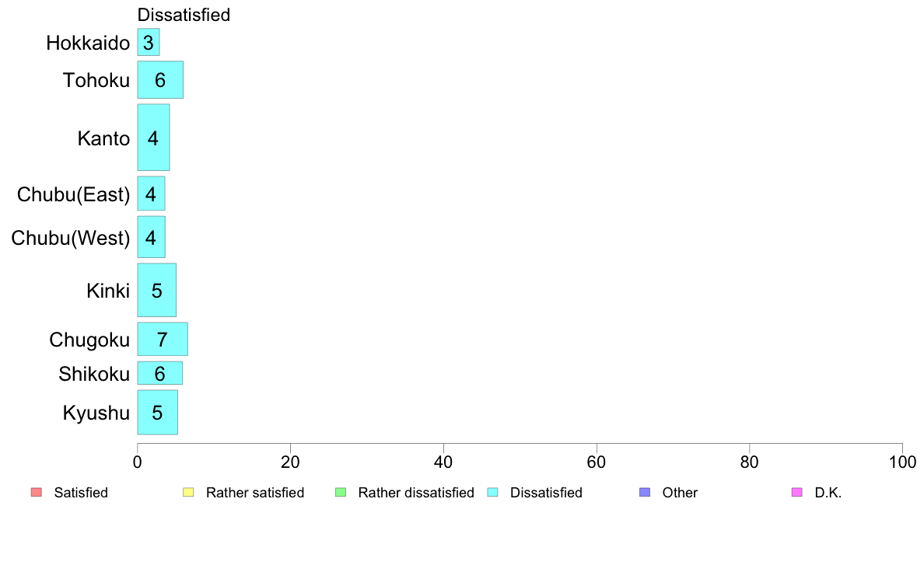Screen dimensions: 924x572
Task: Click the Dissatisfied chart title
Action: (x=184, y=15)
